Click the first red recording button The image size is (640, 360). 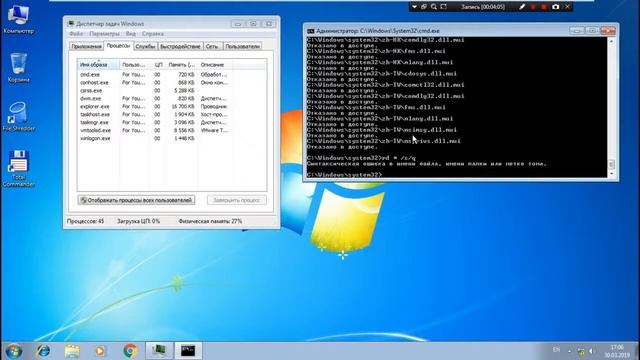coord(533,7)
